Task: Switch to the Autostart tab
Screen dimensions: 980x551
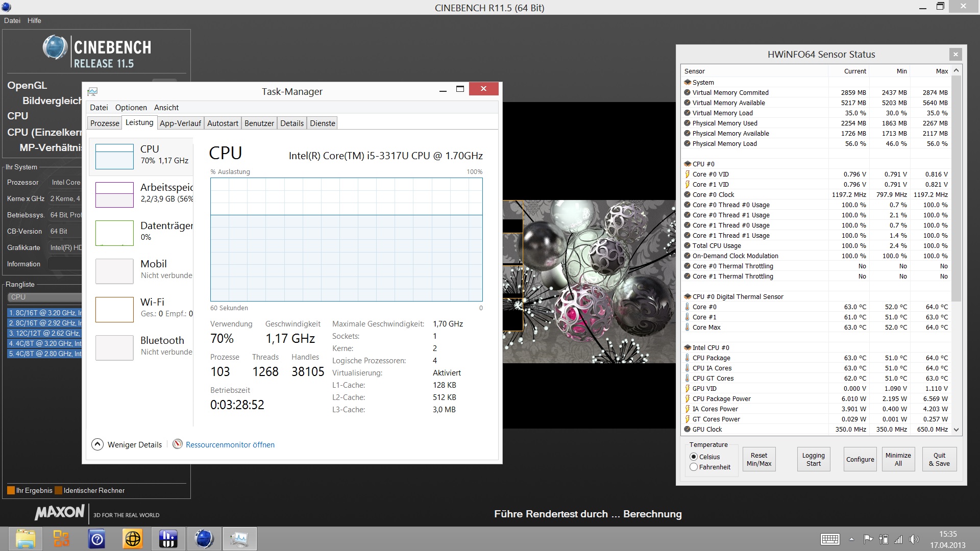Action: click(223, 123)
